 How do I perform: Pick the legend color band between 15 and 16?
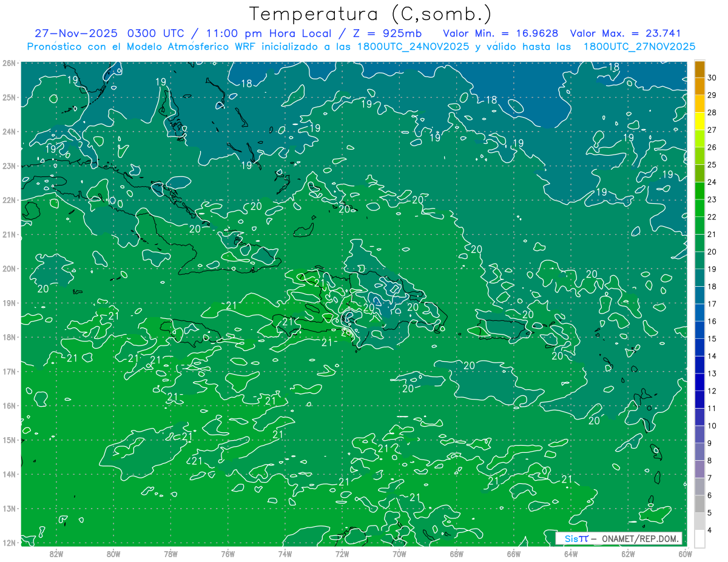pos(699,330)
